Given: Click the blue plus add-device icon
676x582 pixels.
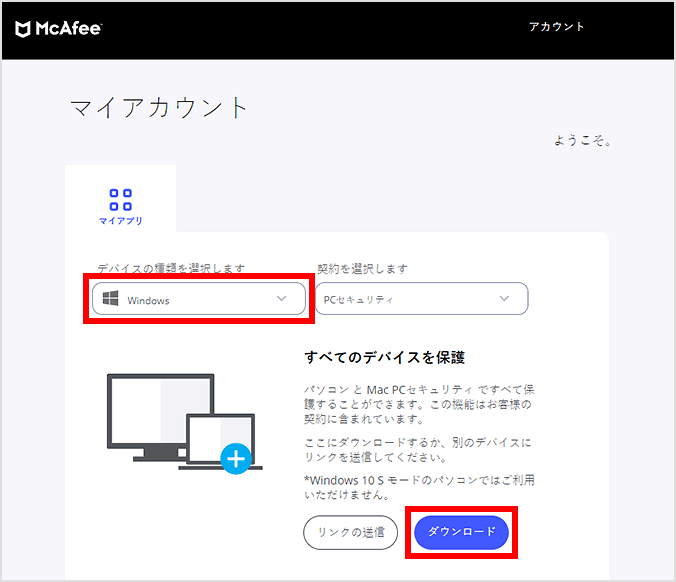Looking at the screenshot, I should pos(236,459).
